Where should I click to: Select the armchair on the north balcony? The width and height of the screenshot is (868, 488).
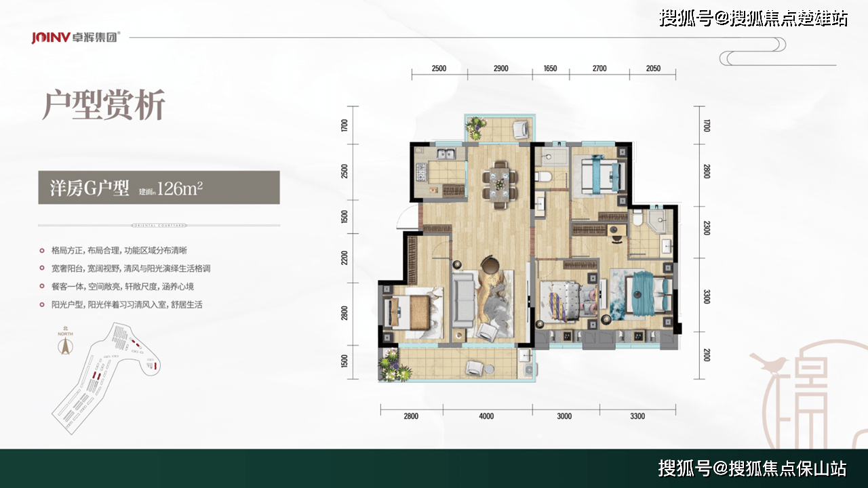(521, 128)
